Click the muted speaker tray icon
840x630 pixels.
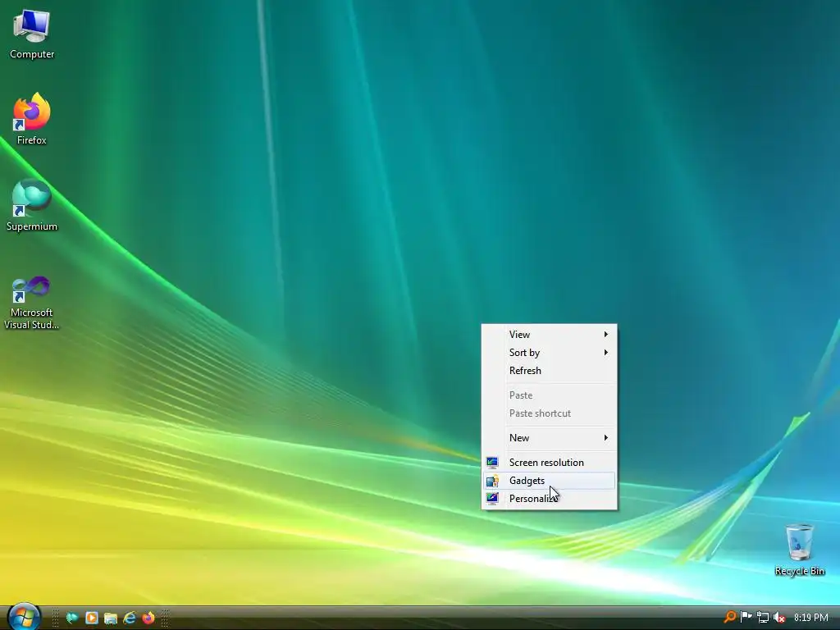[x=779, y=617]
